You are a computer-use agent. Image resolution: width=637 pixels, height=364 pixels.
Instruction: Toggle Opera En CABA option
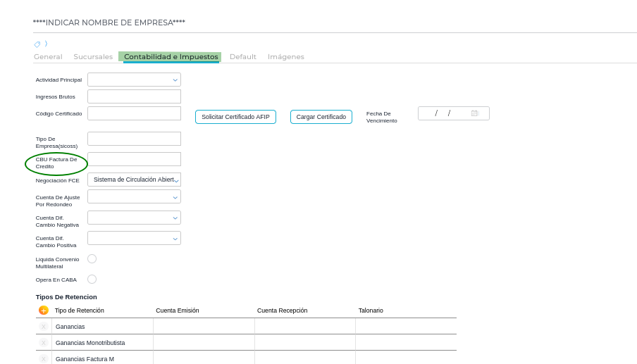[x=92, y=280]
